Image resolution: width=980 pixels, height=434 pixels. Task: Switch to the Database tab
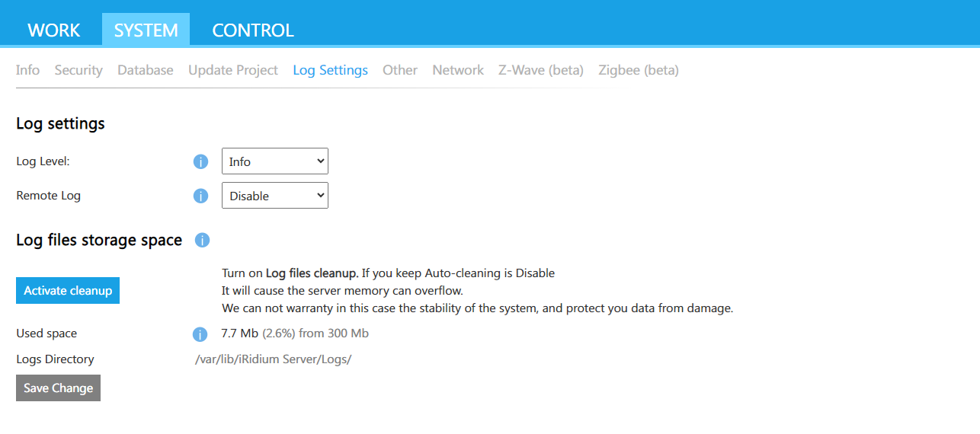tap(145, 70)
